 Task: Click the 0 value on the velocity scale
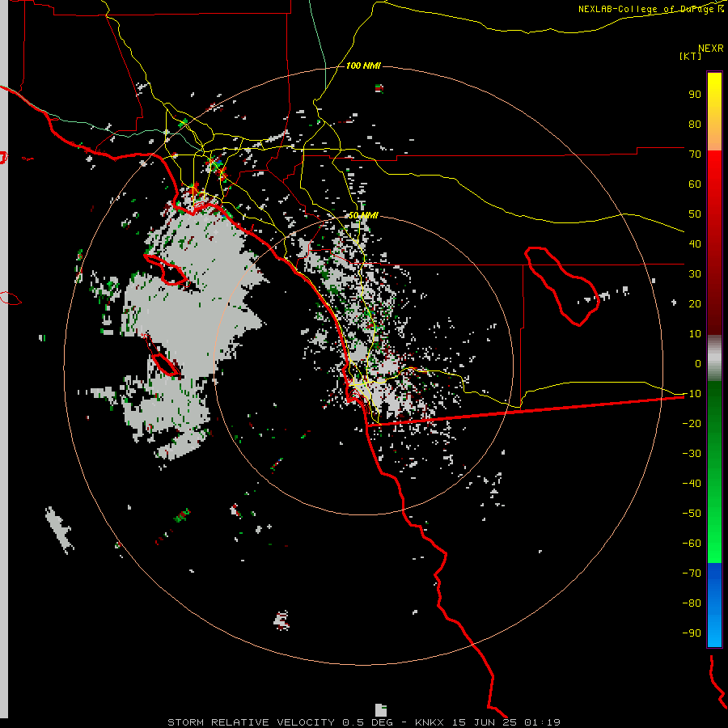point(698,363)
